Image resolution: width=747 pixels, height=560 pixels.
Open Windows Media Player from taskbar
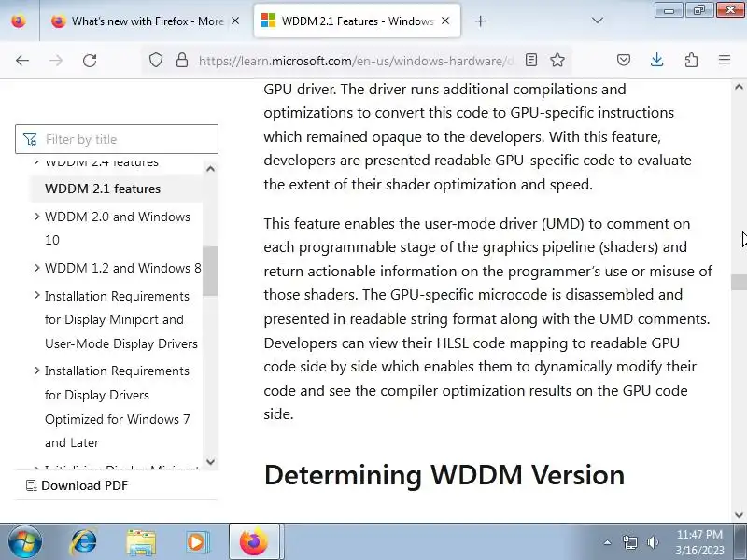197,542
